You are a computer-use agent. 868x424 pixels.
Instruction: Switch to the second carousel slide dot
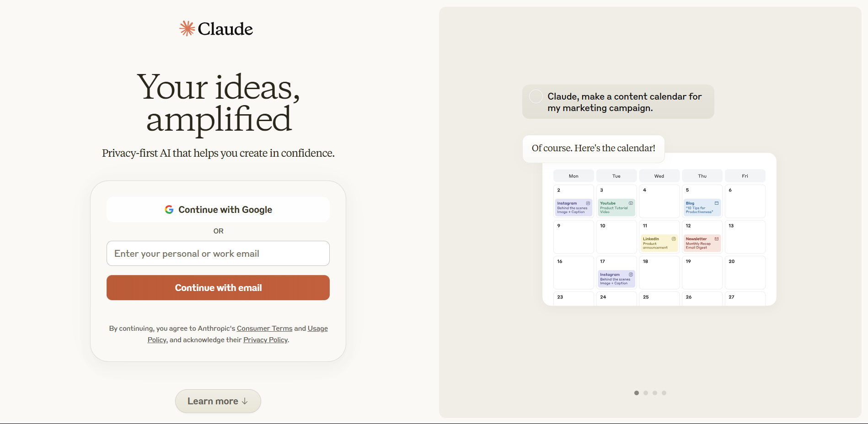646,393
